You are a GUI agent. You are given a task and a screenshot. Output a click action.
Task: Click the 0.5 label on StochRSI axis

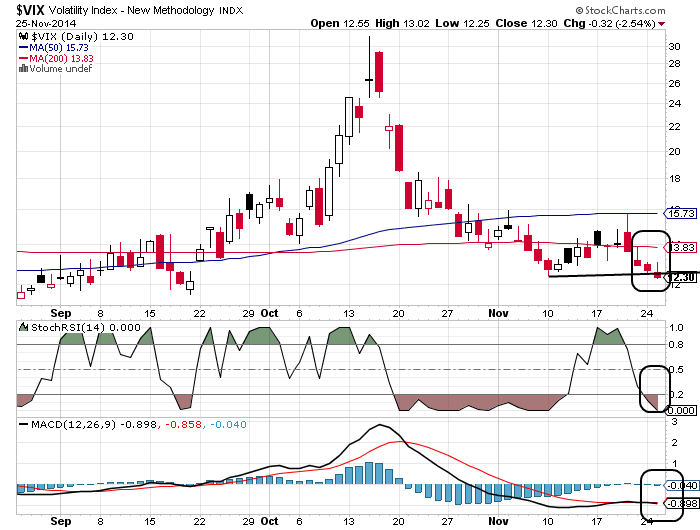pyautogui.click(x=676, y=369)
